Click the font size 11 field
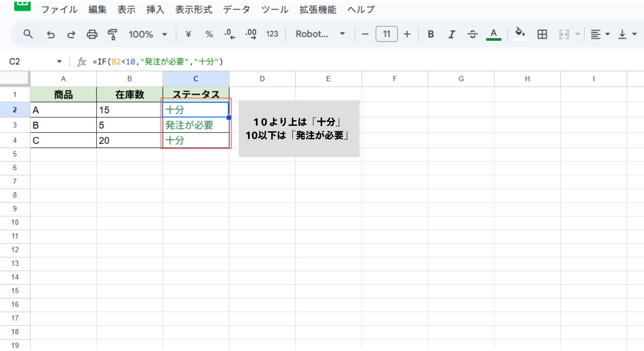Screen dimensions: 644x351 [x=386, y=34]
